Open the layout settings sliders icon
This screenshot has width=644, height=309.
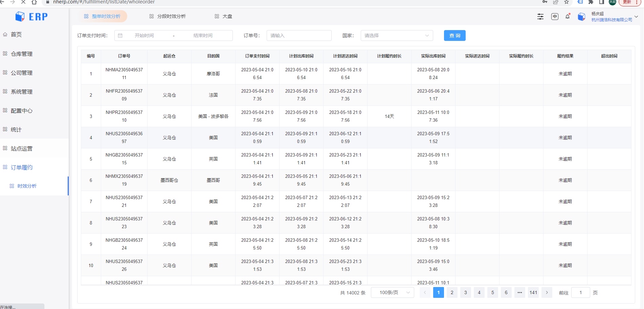[540, 17]
